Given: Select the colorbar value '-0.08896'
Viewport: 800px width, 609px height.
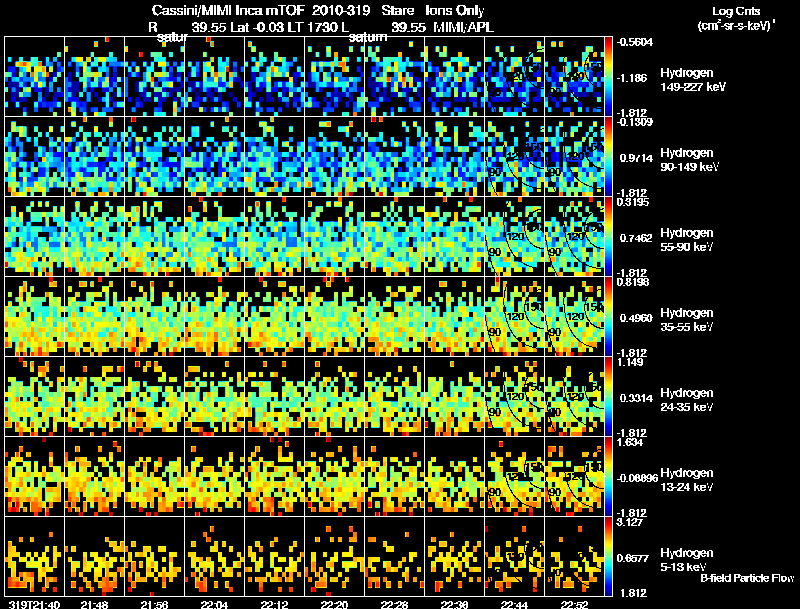Looking at the screenshot, I should pyautogui.click(x=637, y=478).
